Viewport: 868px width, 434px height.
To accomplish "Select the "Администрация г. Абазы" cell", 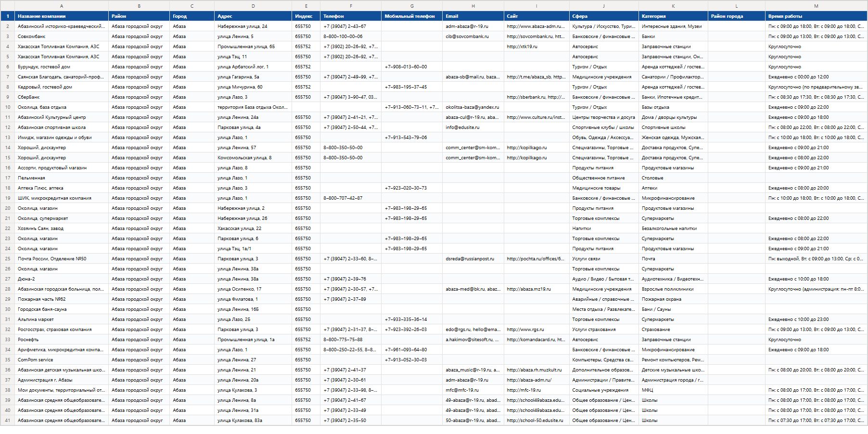I will tap(62, 380).
